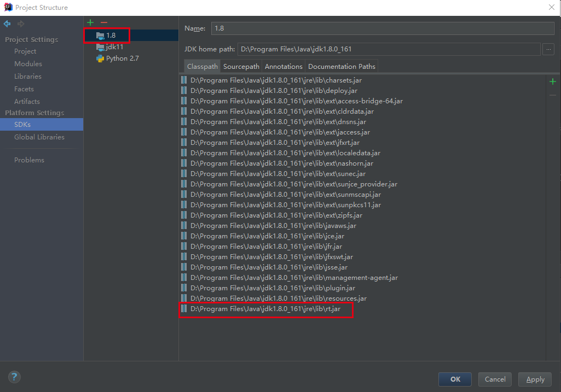Click the forward navigation arrow
This screenshot has width=561, height=392.
pos(20,24)
